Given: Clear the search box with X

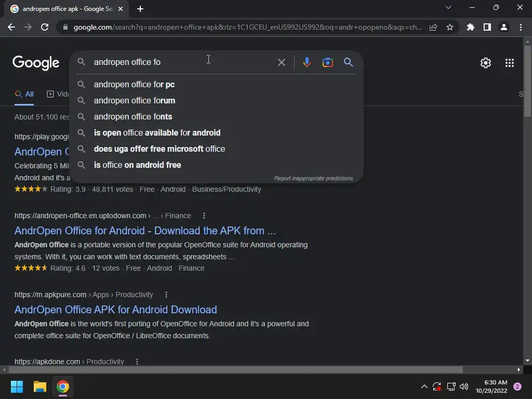Looking at the screenshot, I should [x=282, y=62].
